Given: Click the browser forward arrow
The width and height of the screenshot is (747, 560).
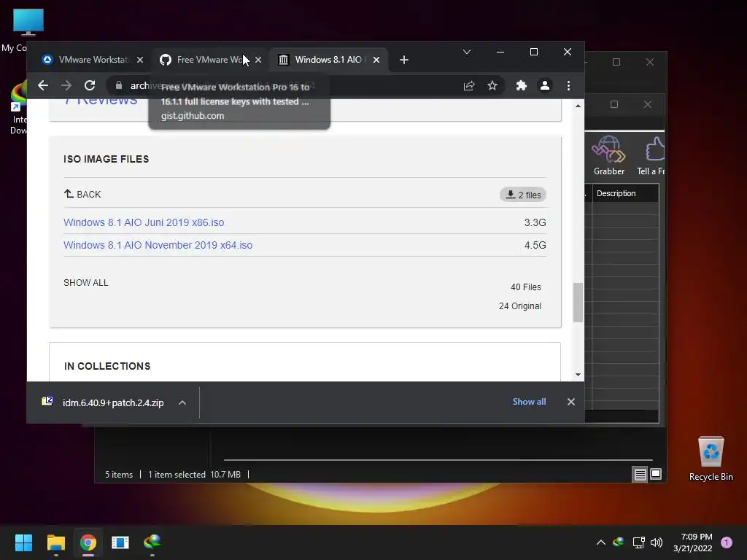Looking at the screenshot, I should point(66,85).
